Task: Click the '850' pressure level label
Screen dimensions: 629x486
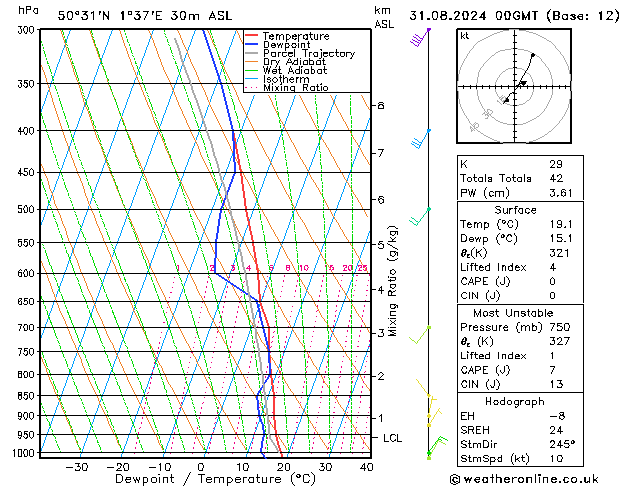Action: [x=28, y=396]
